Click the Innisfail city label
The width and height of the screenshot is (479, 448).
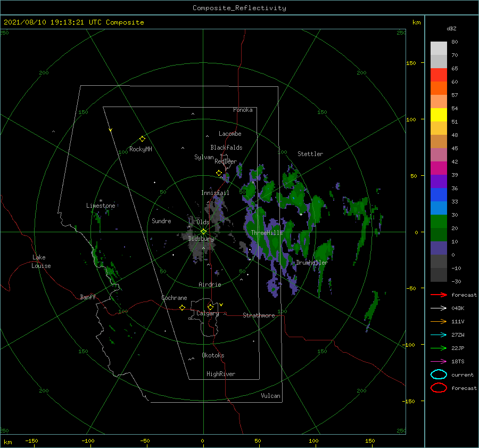pos(215,193)
